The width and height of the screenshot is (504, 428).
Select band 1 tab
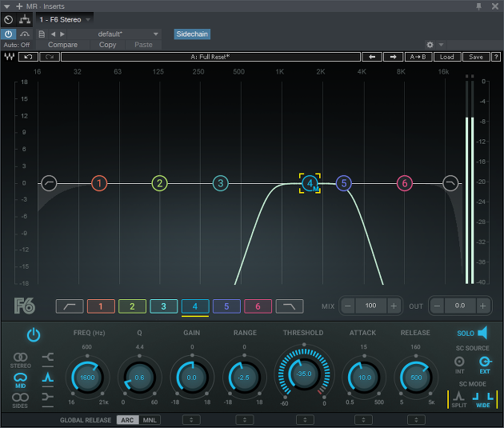(101, 306)
